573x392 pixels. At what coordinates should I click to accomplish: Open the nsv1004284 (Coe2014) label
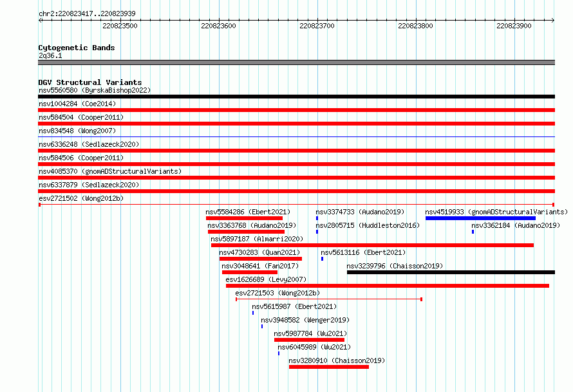point(77,104)
